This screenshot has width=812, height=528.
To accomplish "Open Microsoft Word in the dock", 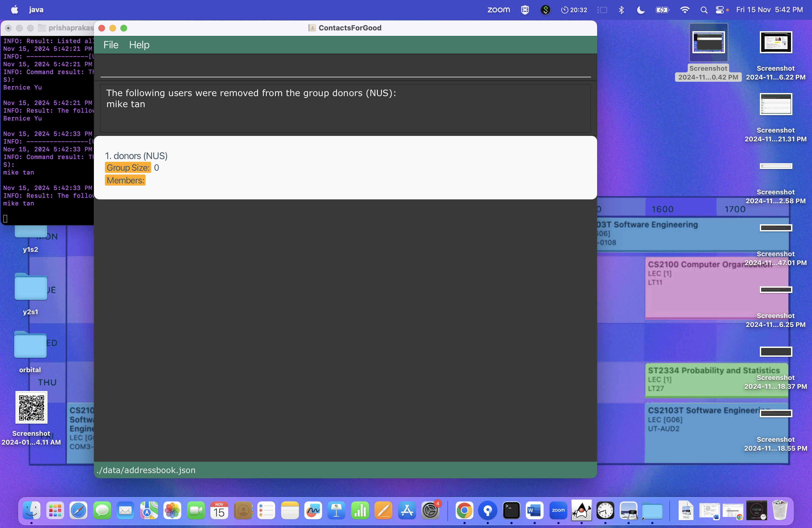I will 534,511.
